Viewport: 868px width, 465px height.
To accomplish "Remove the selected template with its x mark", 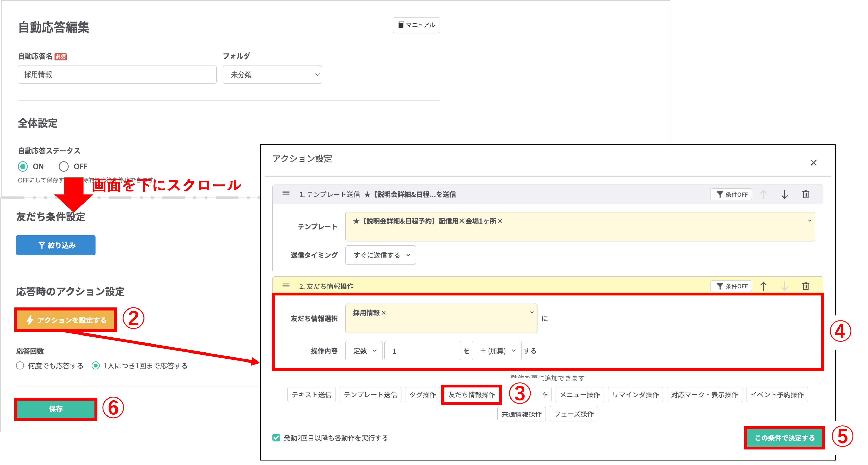I will 500,221.
